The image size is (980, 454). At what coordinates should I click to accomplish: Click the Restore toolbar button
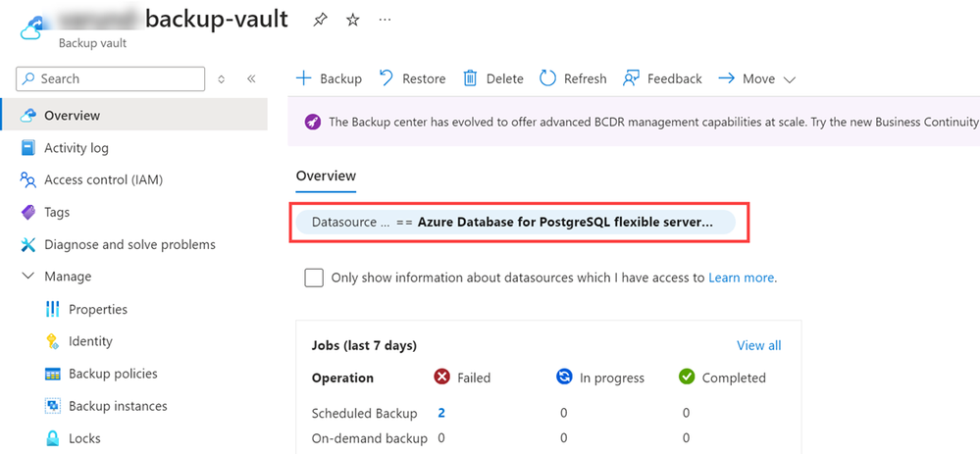tap(412, 78)
